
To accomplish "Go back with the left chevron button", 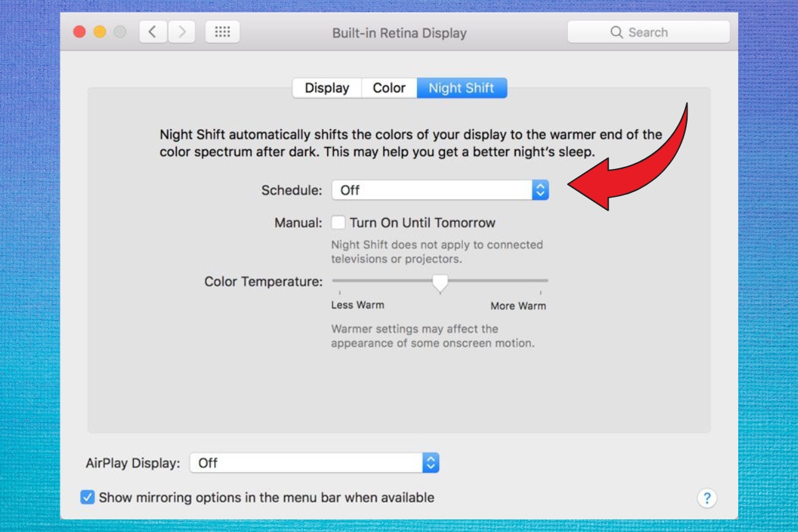I will (153, 32).
